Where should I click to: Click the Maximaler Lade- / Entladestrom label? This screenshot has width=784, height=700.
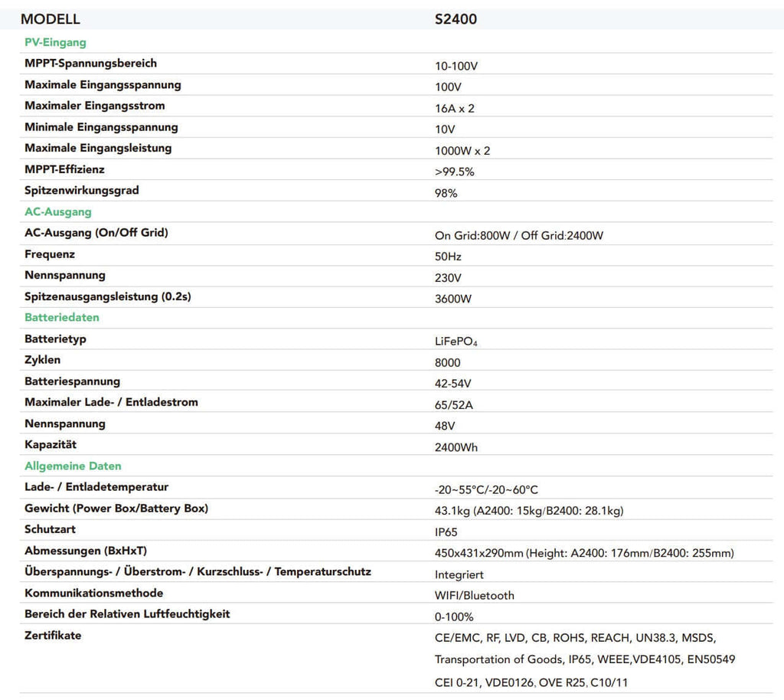pyautogui.click(x=111, y=403)
